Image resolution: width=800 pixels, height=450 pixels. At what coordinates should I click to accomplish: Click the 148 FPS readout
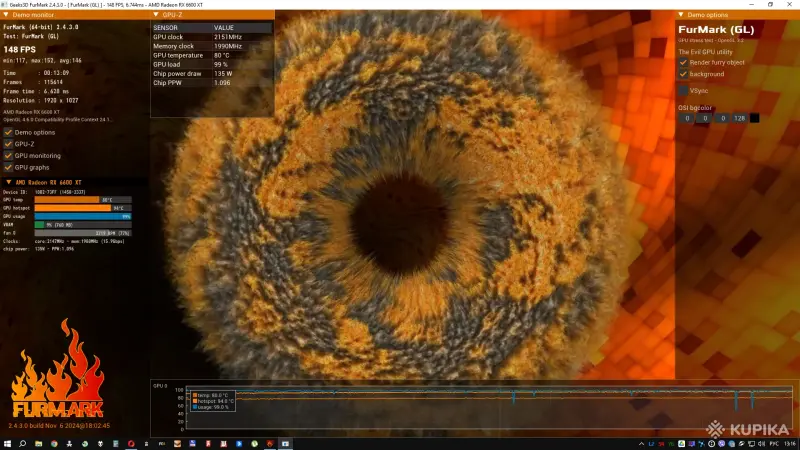pos(19,49)
